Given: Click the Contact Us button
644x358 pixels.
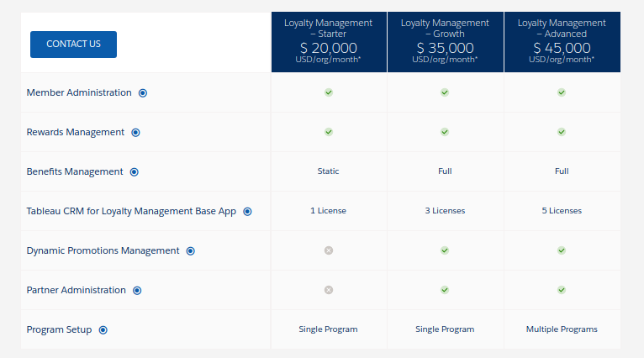Looking at the screenshot, I should point(73,44).
